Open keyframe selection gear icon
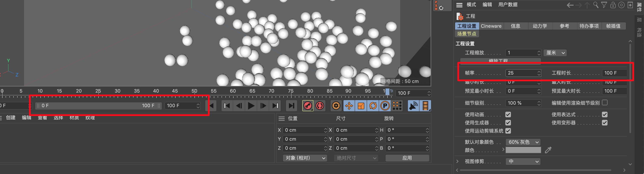Screen dimensions: 644x174 point(336,106)
